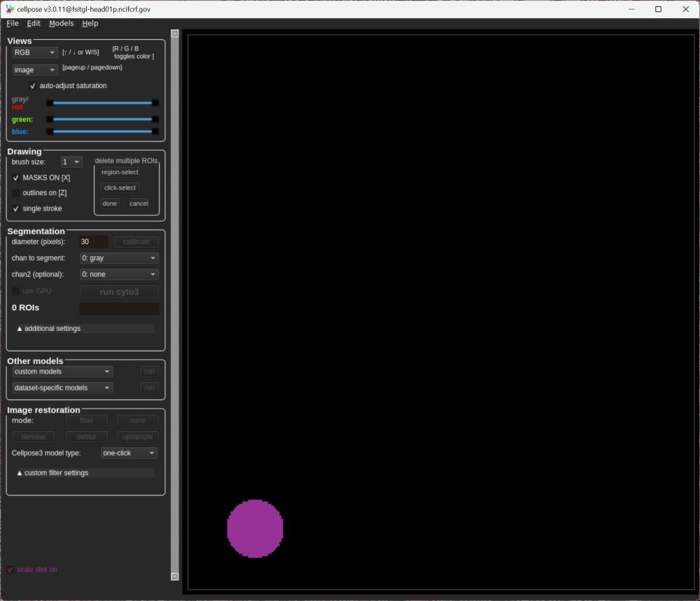The image size is (700, 601).
Task: Open the brush size dropdown
Action: click(x=71, y=162)
